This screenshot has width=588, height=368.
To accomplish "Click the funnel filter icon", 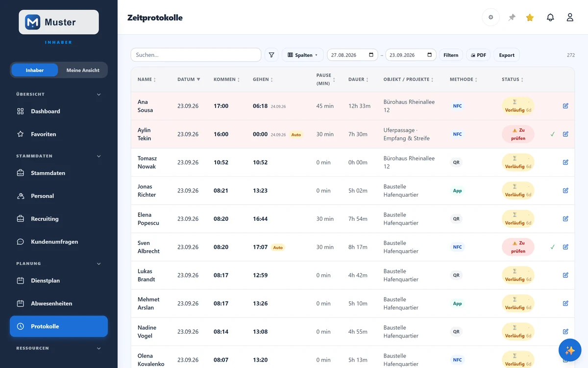I will pos(271,55).
